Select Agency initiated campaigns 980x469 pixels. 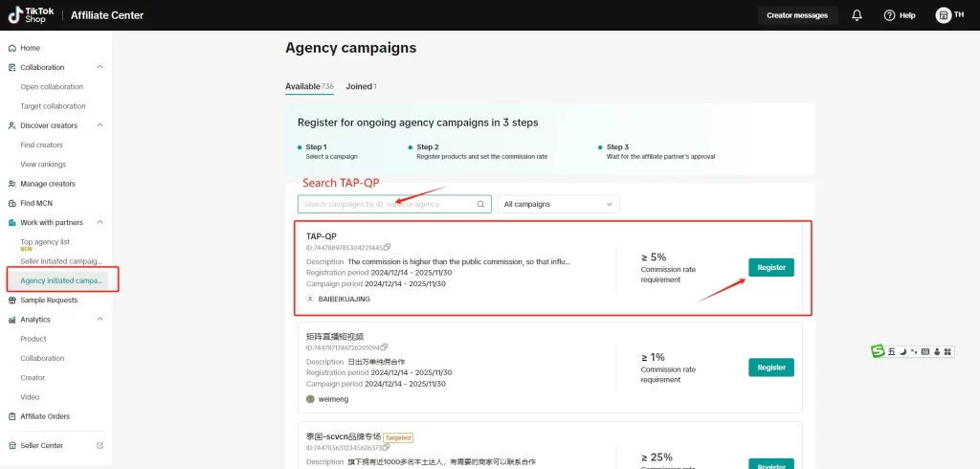click(x=61, y=280)
